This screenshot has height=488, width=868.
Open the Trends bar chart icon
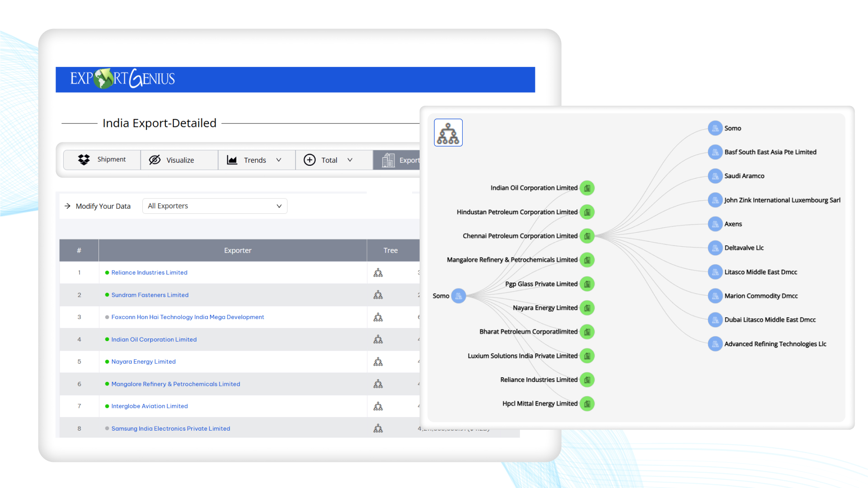coord(232,160)
